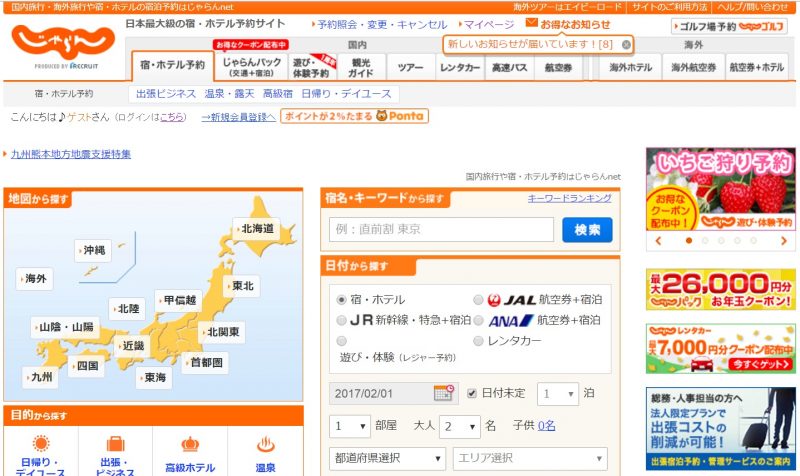Toggle the 日付未定 checkbox
The width and height of the screenshot is (800, 476).
pyautogui.click(x=472, y=393)
